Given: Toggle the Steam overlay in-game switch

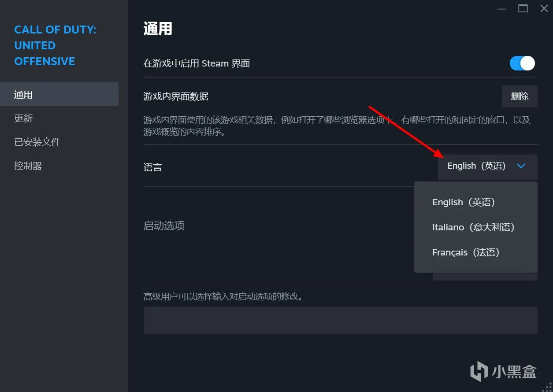Looking at the screenshot, I should (x=522, y=63).
